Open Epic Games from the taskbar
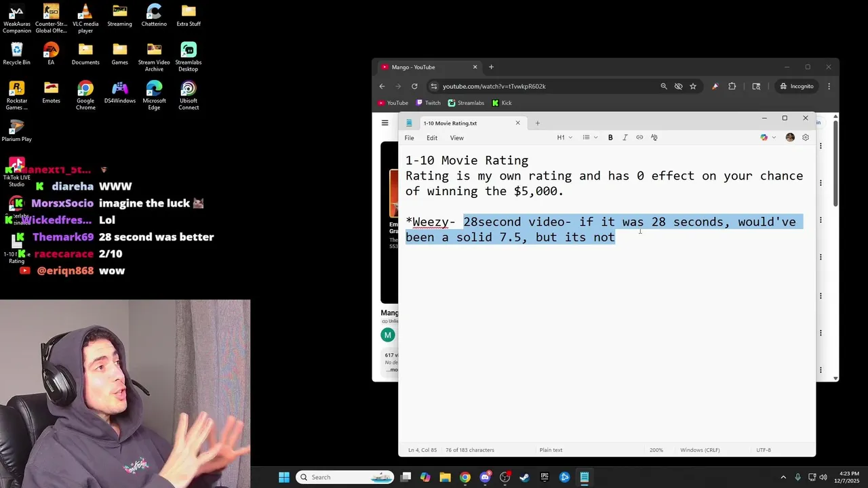The height and width of the screenshot is (488, 868). pyautogui.click(x=545, y=477)
